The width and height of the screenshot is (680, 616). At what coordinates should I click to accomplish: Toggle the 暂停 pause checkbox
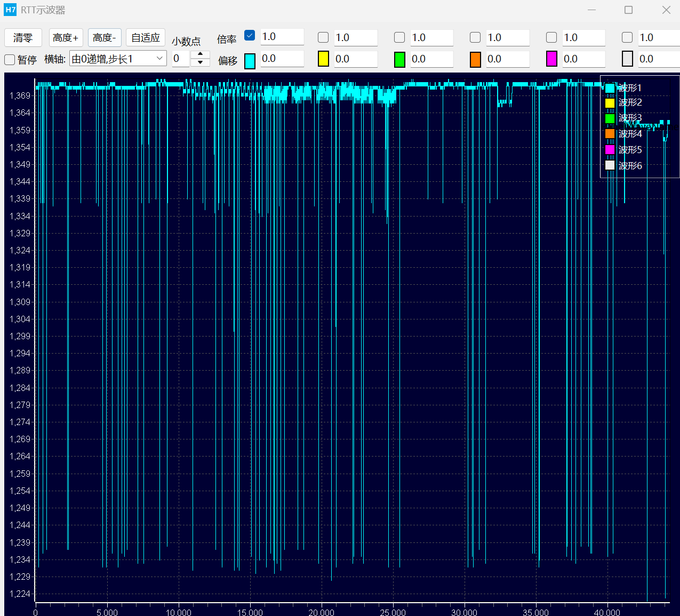tap(10, 60)
